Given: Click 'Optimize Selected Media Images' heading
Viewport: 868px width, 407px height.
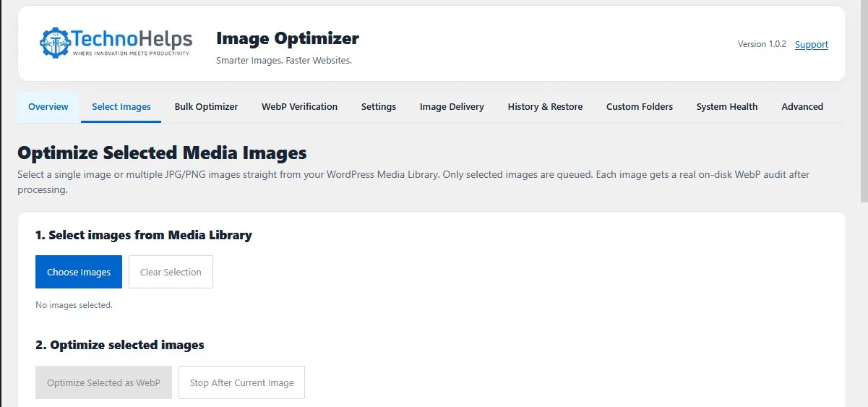Looking at the screenshot, I should pos(162,153).
